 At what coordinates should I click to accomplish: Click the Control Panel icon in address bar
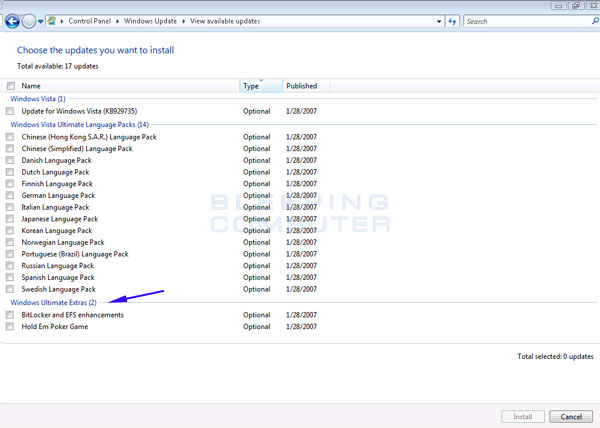[52, 21]
